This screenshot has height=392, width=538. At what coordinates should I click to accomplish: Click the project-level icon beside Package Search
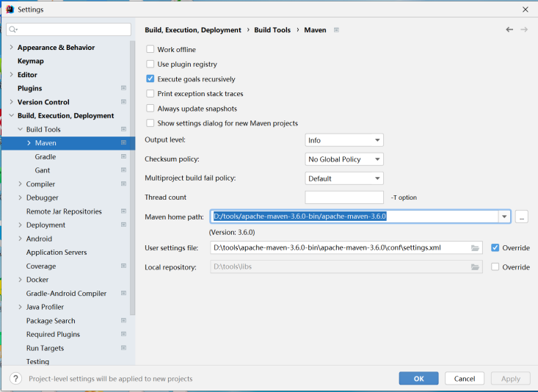(x=123, y=320)
